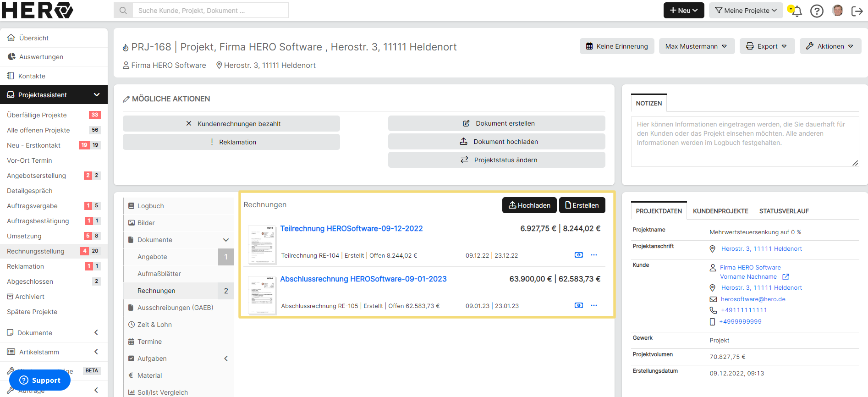Click the envelope icon beside herosoftware@hero.de
The height and width of the screenshot is (397, 868).
[713, 299]
